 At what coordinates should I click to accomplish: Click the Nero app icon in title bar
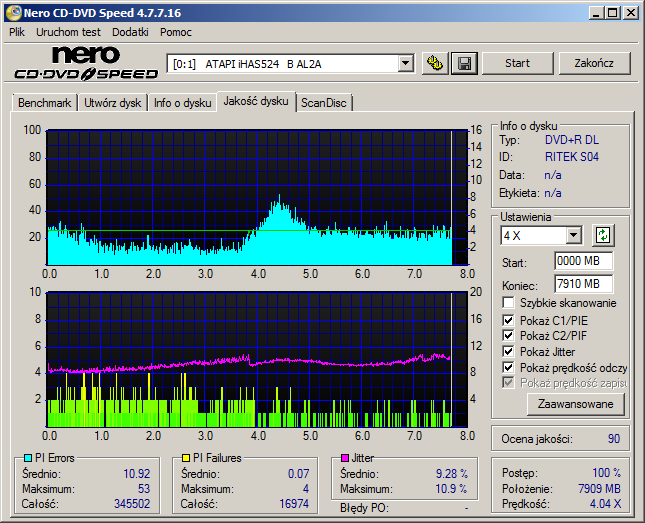tap(13, 13)
